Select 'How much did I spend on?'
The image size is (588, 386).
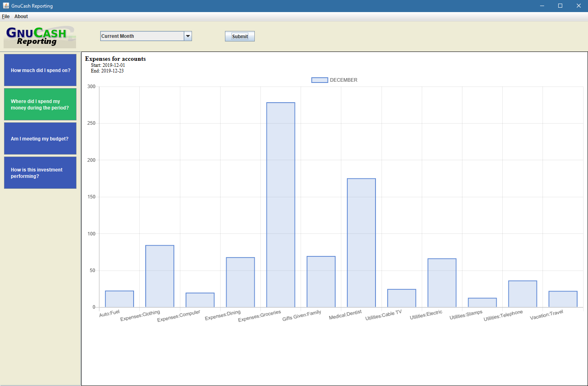coord(40,70)
